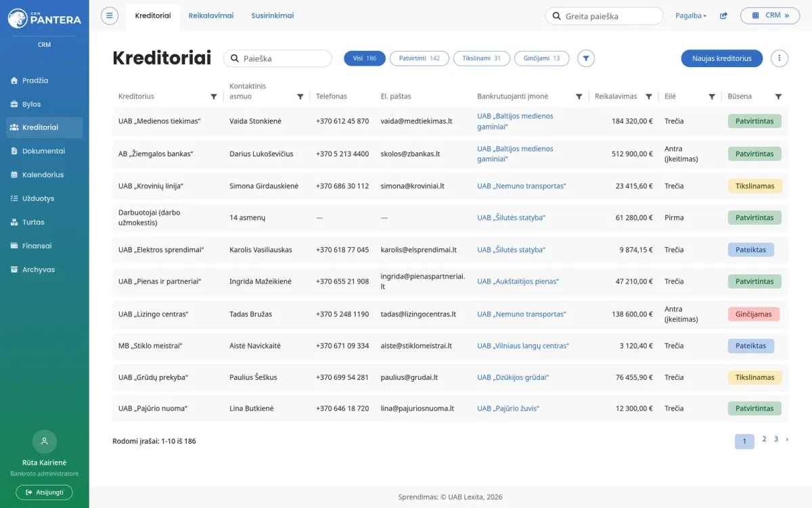Open Turtas in the sidebar
812x508 pixels.
[45, 222]
